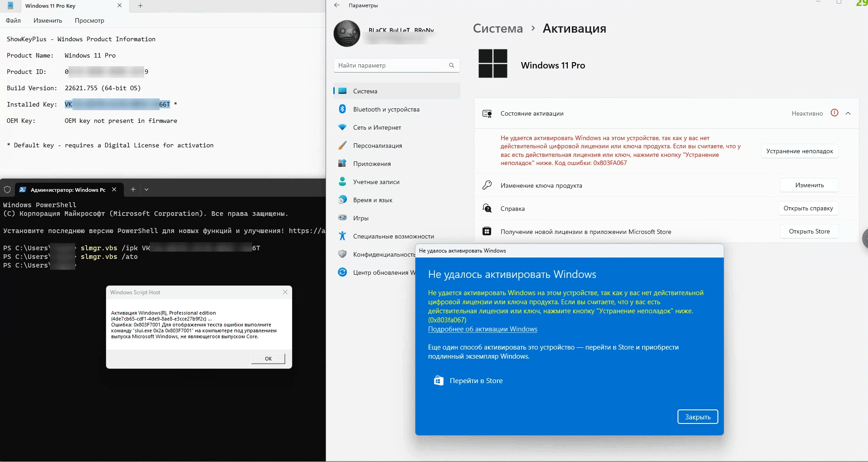Open Сеть и Интернет Wi-Fi icon
The image size is (868, 462).
point(342,127)
